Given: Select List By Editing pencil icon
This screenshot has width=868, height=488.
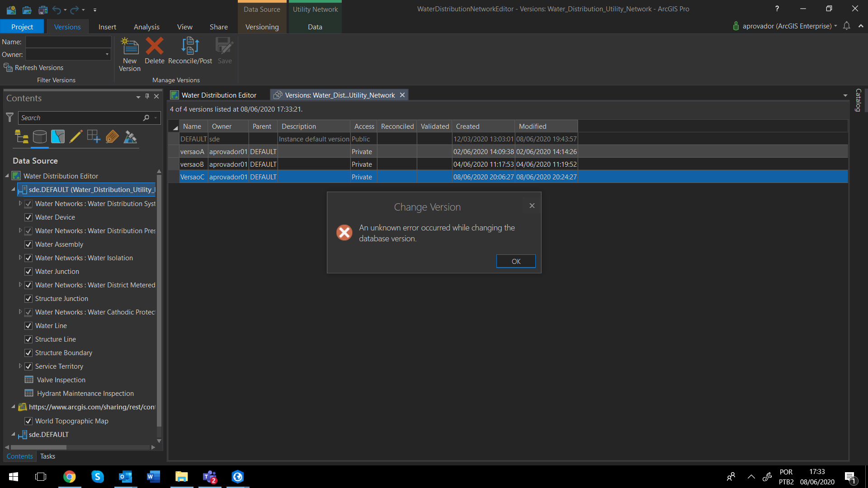Looking at the screenshot, I should tap(76, 136).
